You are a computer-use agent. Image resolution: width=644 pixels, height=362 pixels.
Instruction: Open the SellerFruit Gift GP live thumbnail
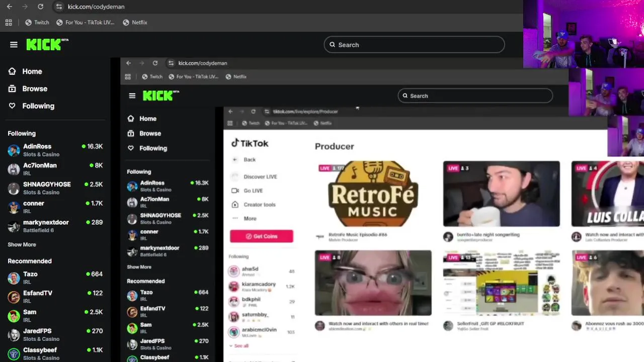502,283
